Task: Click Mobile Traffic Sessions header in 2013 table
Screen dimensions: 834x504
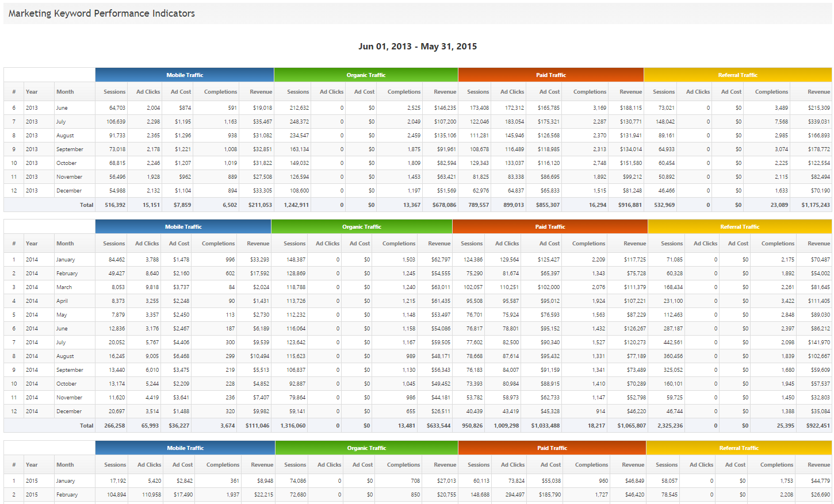Action: (114, 92)
